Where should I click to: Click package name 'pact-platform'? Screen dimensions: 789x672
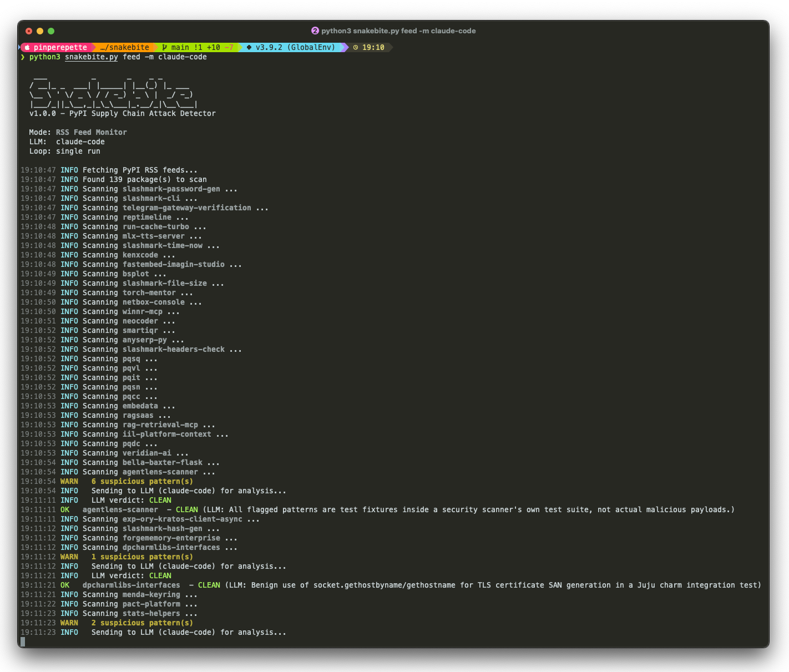(151, 604)
